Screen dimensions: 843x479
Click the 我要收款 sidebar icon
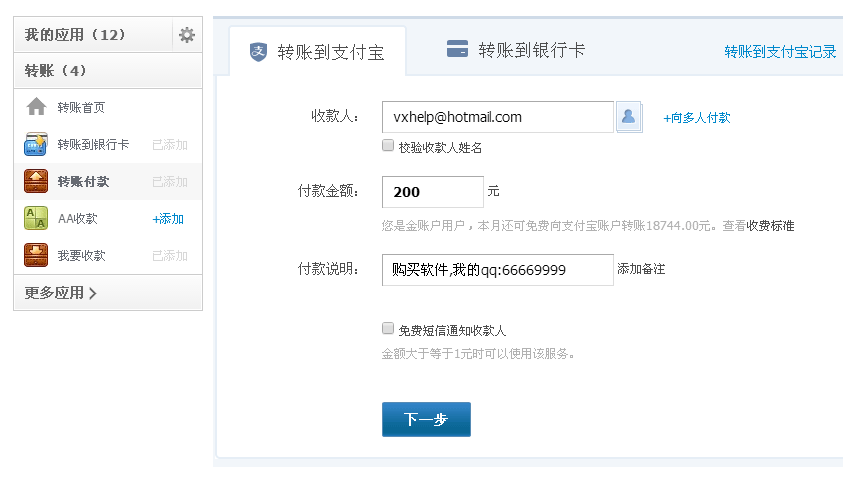click(x=36, y=255)
